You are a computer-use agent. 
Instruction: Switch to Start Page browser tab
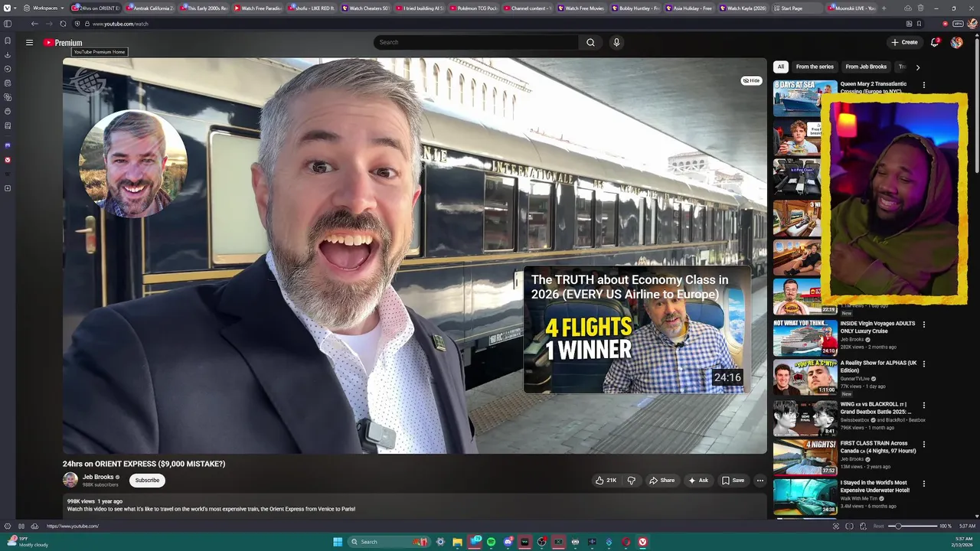point(796,8)
